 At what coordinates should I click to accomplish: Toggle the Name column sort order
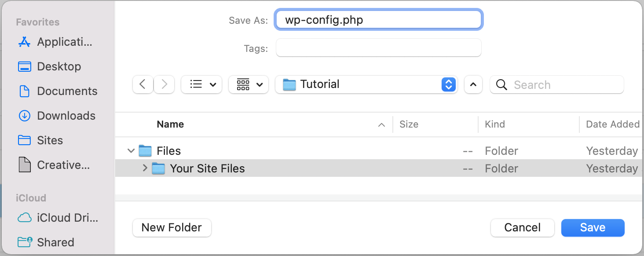click(170, 124)
